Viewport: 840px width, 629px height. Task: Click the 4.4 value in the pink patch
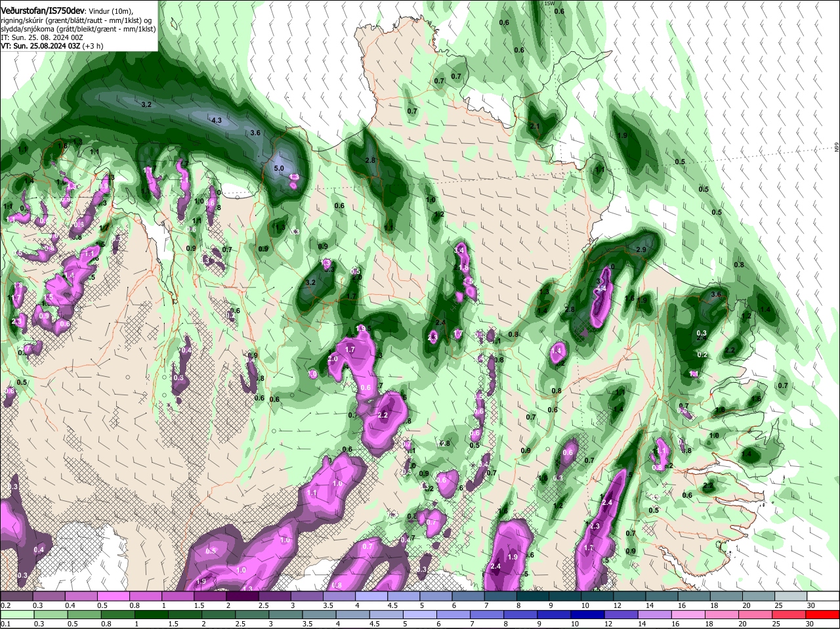[x=600, y=288]
